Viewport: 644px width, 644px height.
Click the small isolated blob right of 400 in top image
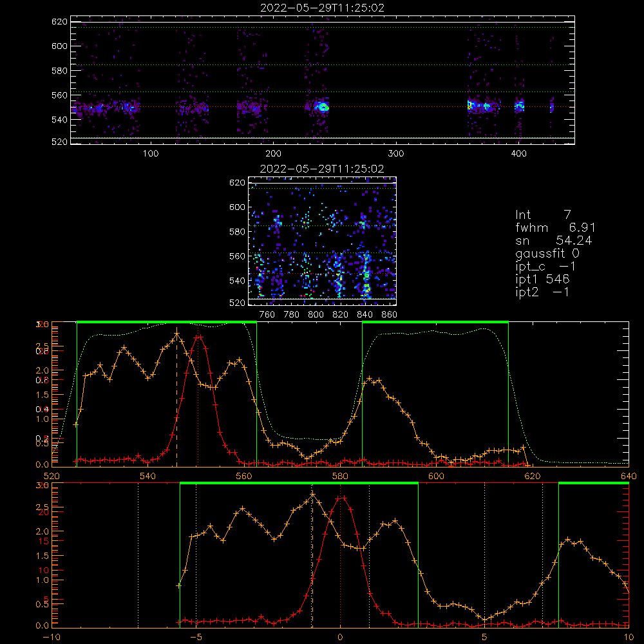[552, 106]
